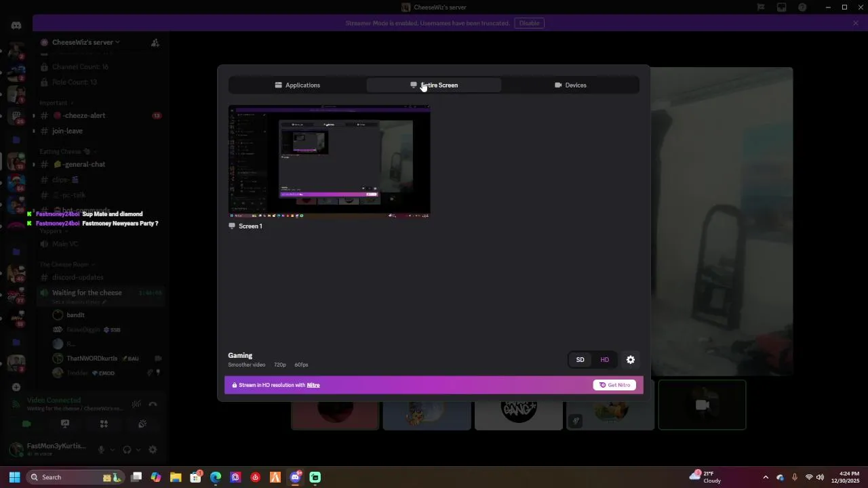Click the add a server plus icon
This screenshot has height=488, width=868.
pos(16,387)
